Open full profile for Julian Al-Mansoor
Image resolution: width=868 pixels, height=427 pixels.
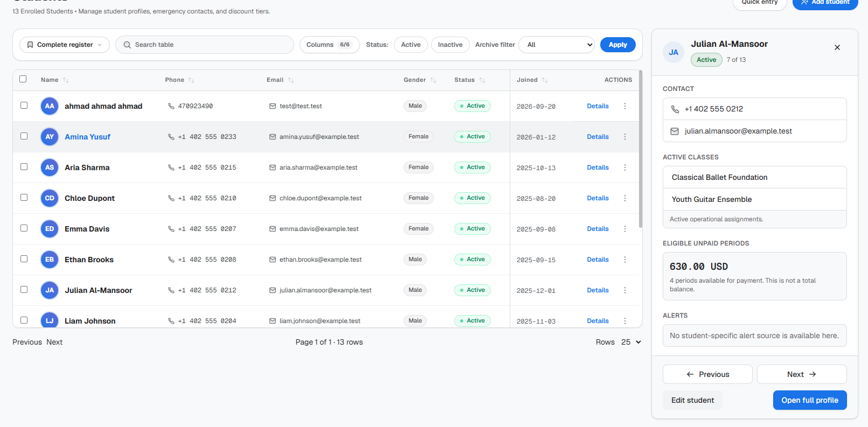[x=810, y=400]
